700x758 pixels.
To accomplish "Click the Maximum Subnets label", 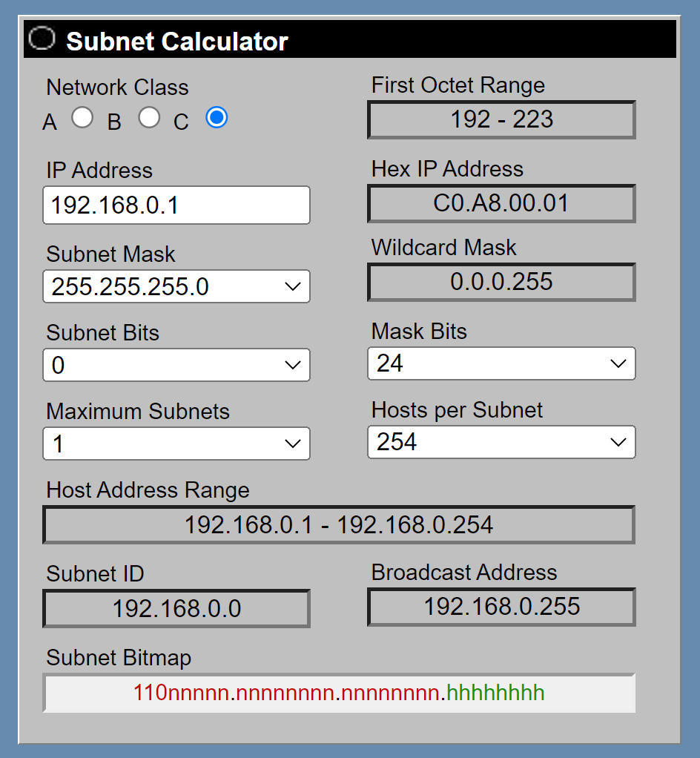I will pos(138,412).
